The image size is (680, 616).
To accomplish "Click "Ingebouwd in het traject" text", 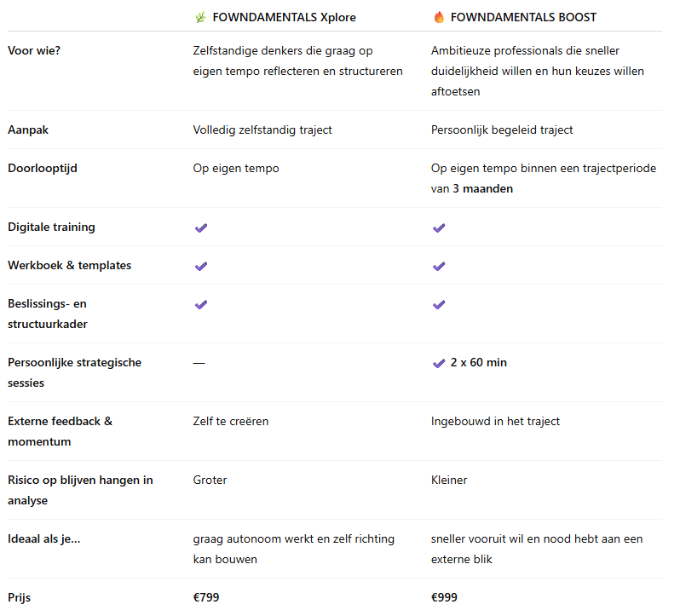I will pyautogui.click(x=495, y=421).
